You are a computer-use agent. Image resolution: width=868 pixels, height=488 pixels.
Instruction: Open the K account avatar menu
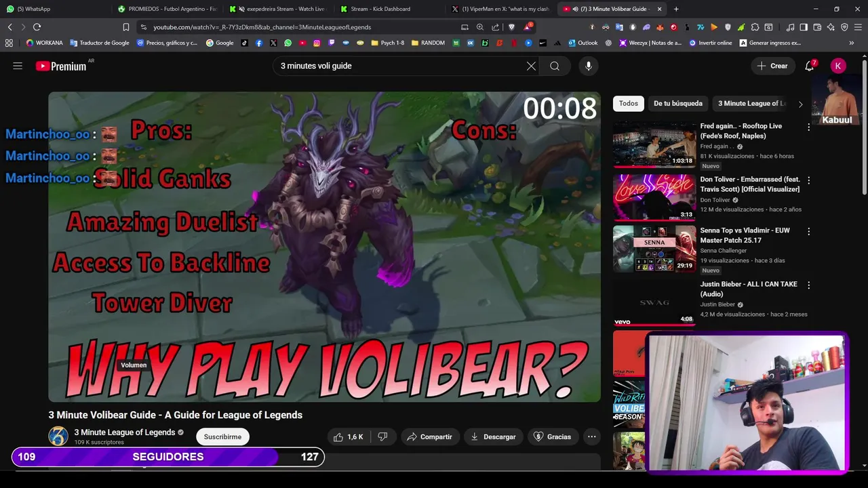click(838, 66)
